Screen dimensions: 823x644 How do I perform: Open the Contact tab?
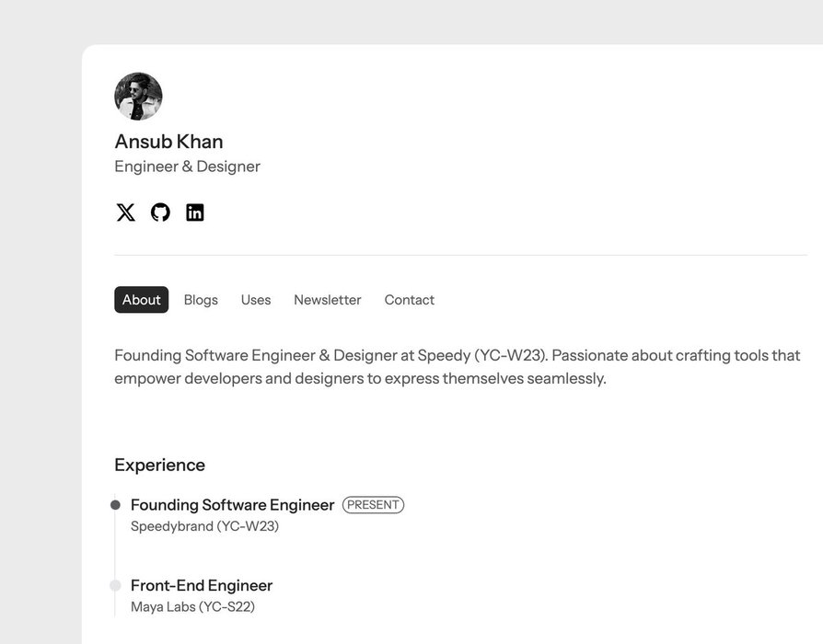tap(410, 300)
